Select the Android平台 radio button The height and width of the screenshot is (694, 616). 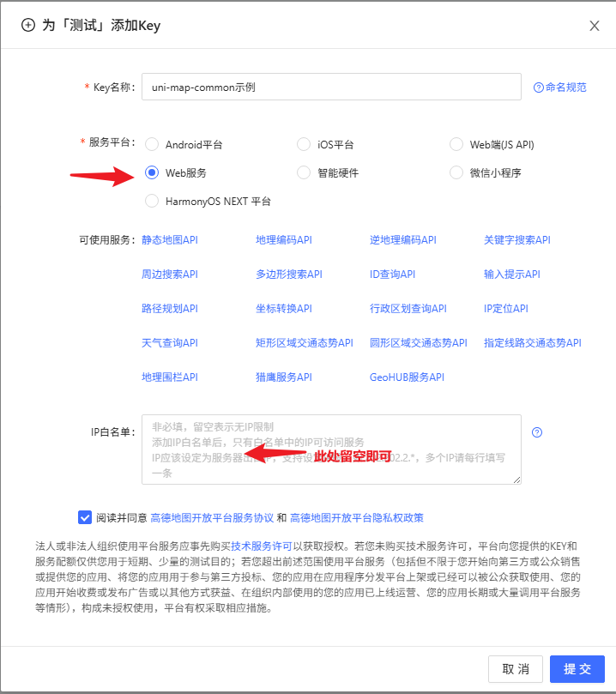coord(152,145)
